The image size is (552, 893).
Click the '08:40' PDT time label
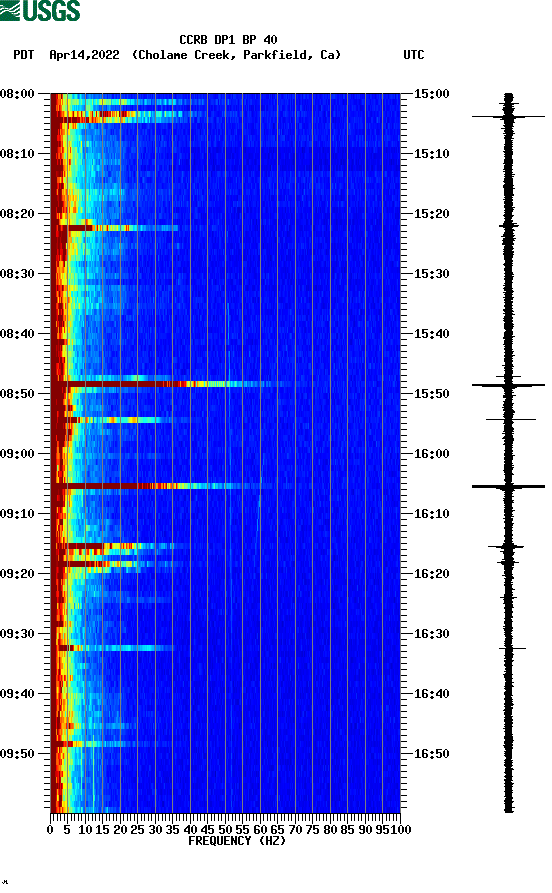[17, 334]
